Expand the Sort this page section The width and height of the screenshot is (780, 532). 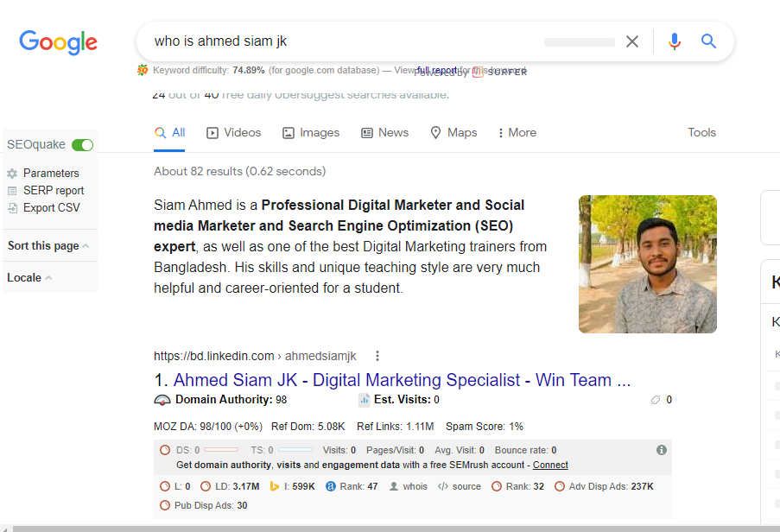48,245
